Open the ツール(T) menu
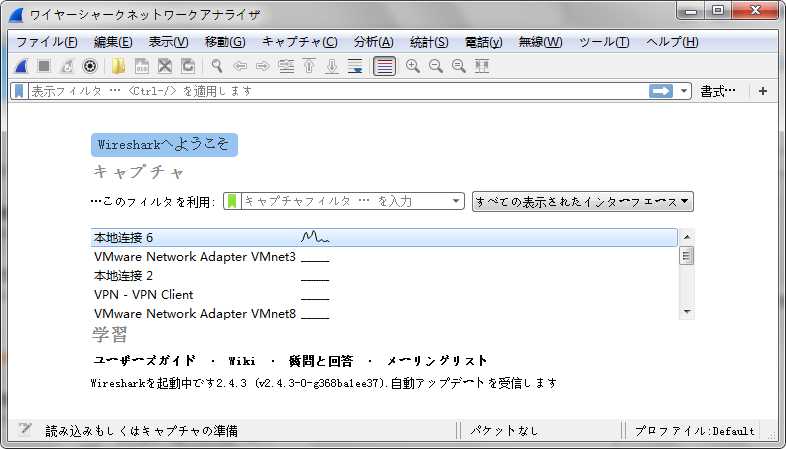The width and height of the screenshot is (786, 449). pyautogui.click(x=604, y=42)
